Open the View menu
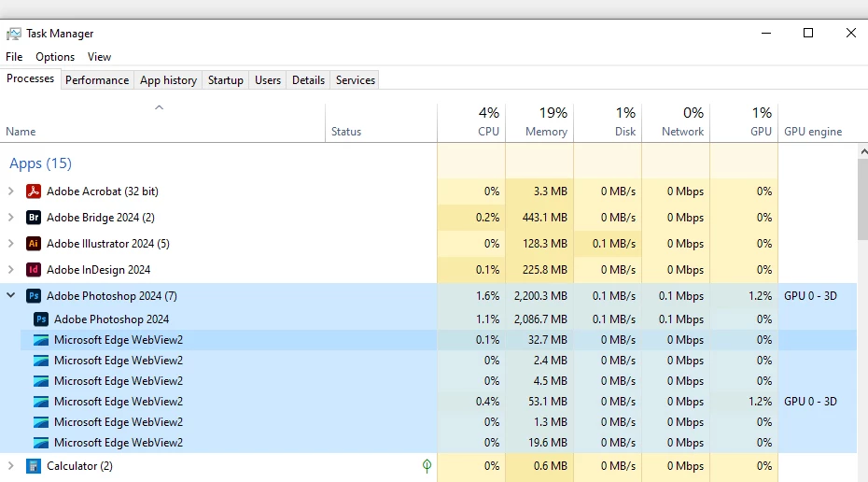Viewport: 868px width, 482px height. 99,56
